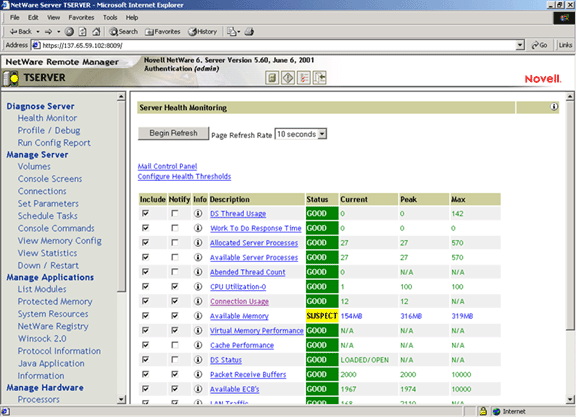The width and height of the screenshot is (576, 417).
Task: Go to Home using house icon
Action: (x=96, y=32)
